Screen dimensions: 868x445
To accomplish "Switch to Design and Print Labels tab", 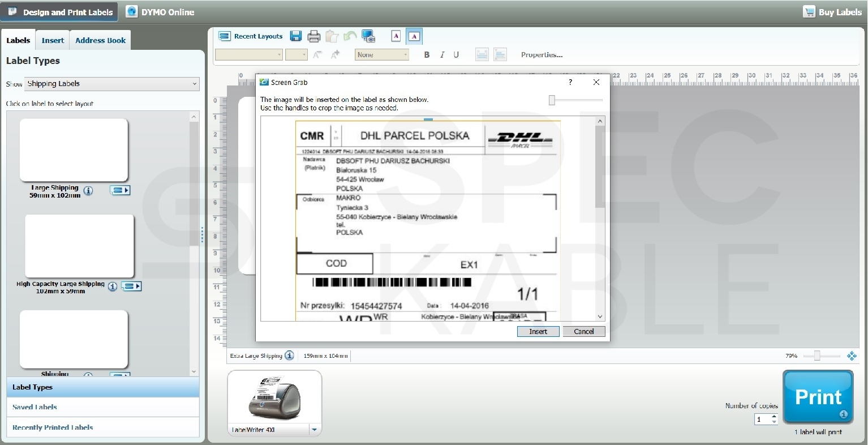I will 60,12.
